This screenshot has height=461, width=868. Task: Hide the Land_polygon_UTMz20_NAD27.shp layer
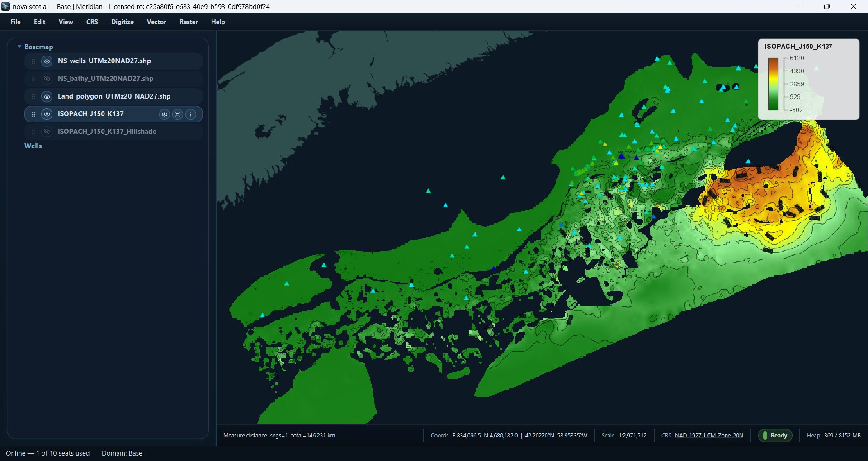point(47,97)
